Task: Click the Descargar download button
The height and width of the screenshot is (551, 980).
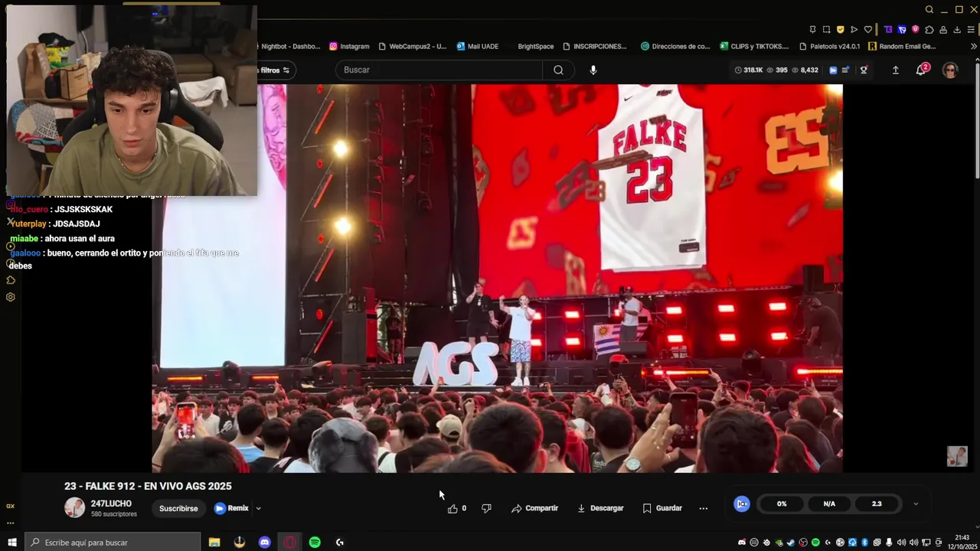Action: (x=599, y=508)
